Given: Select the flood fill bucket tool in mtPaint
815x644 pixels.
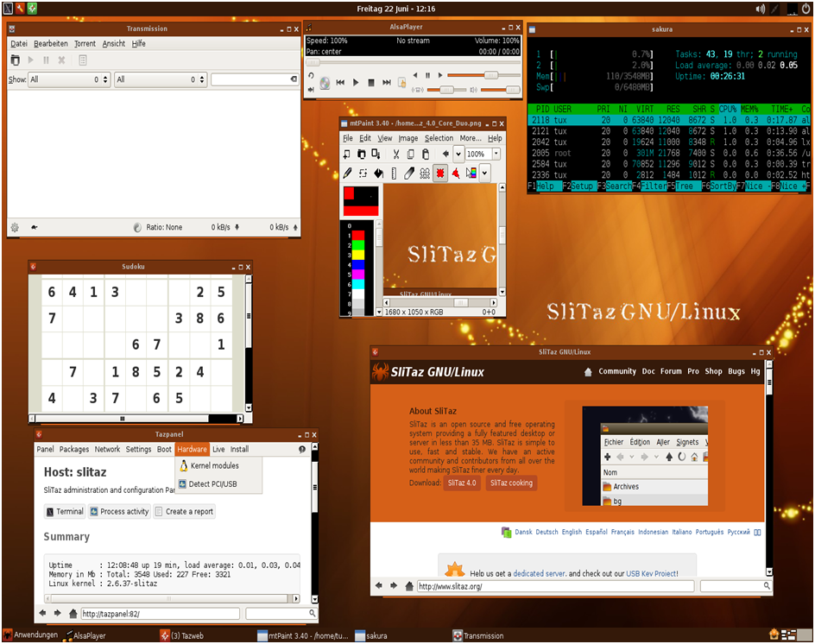Looking at the screenshot, I should point(379,173).
